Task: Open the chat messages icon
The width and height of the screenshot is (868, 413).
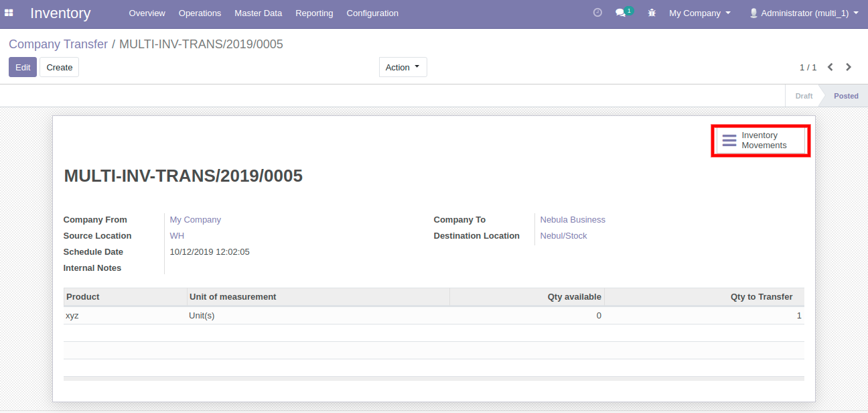Action: 621,13
